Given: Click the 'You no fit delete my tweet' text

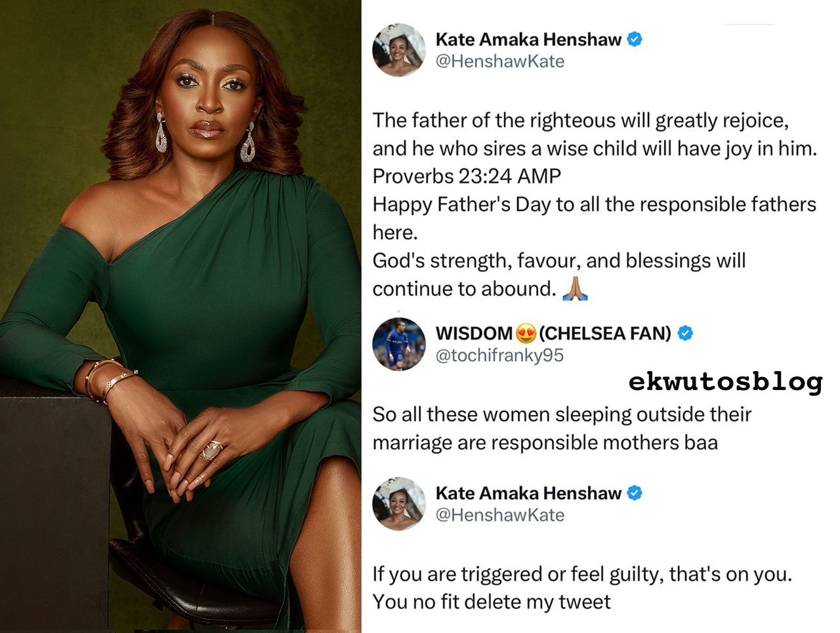Looking at the screenshot, I should click(x=492, y=601).
